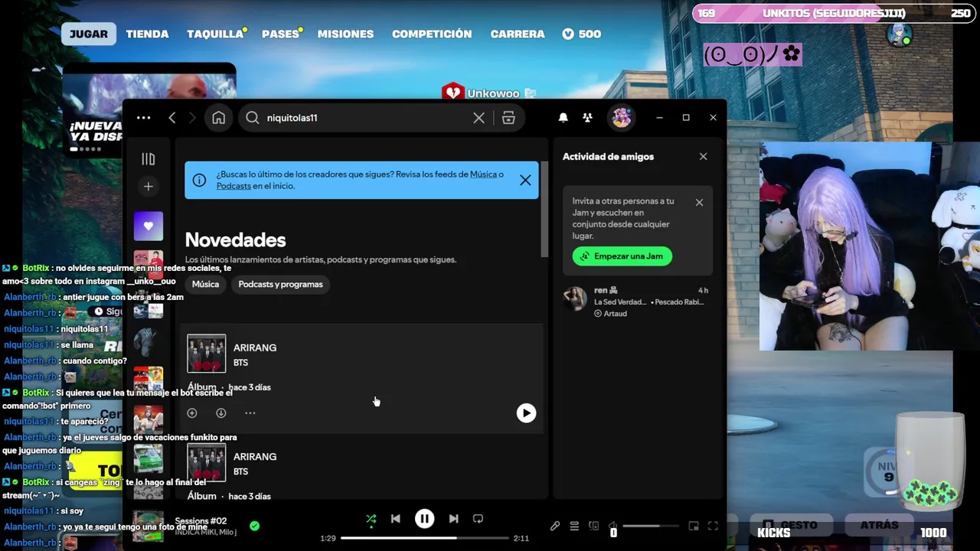Open V-Bucks 500 balance in Fortnite

[581, 34]
